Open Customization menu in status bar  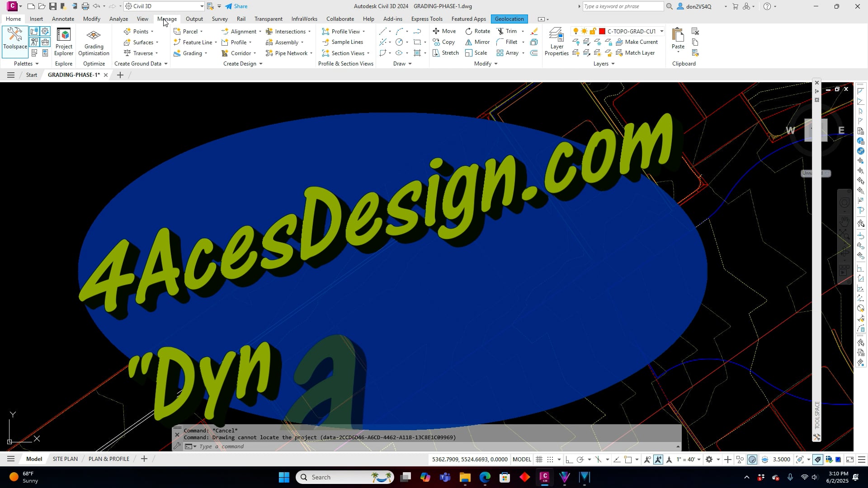(861, 460)
